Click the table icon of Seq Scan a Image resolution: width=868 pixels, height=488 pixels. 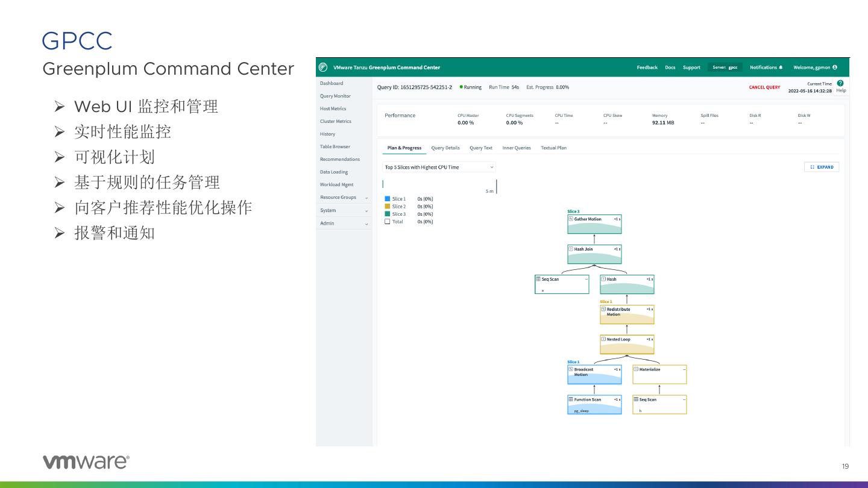point(538,279)
